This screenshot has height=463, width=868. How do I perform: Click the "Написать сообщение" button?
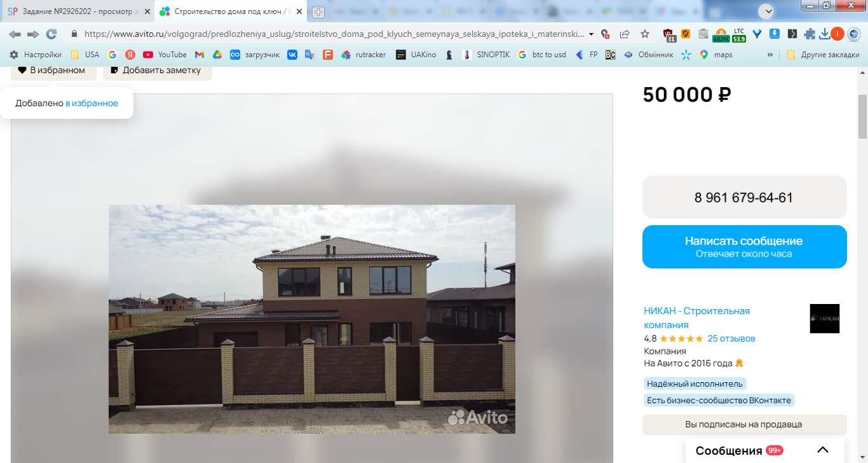pyautogui.click(x=745, y=247)
